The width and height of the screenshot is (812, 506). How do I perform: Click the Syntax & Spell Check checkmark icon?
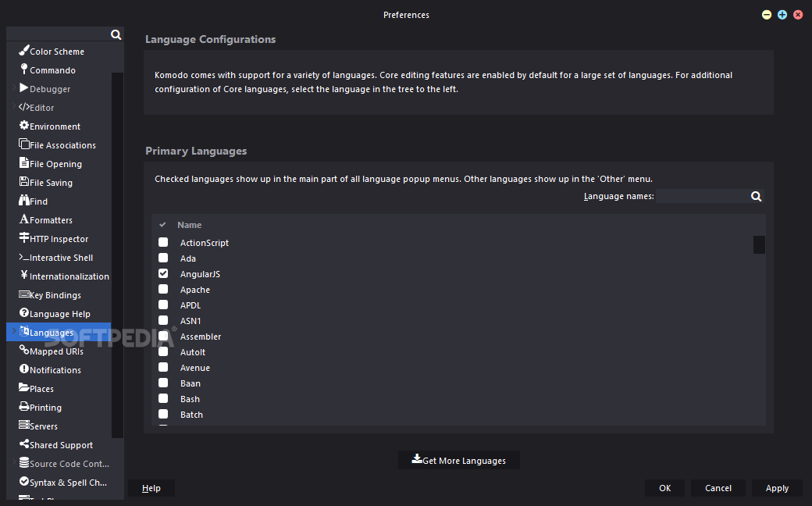pos(24,481)
